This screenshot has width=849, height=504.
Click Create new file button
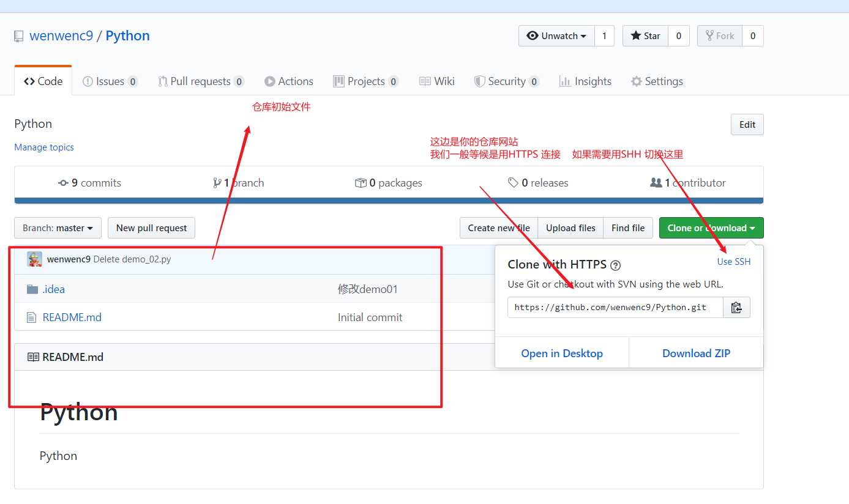coord(499,228)
